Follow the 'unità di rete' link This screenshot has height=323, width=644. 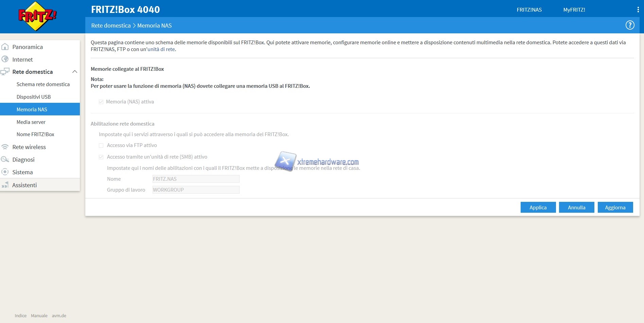(161, 49)
